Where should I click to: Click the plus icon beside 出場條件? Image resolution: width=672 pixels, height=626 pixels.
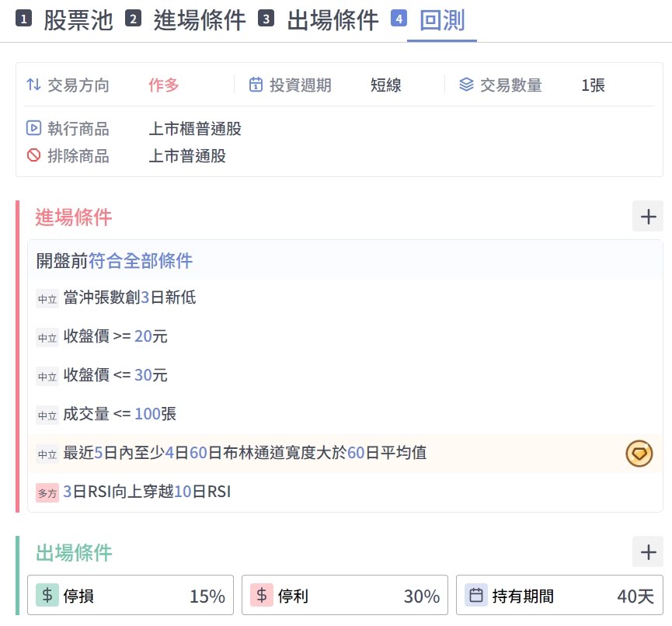click(x=648, y=552)
